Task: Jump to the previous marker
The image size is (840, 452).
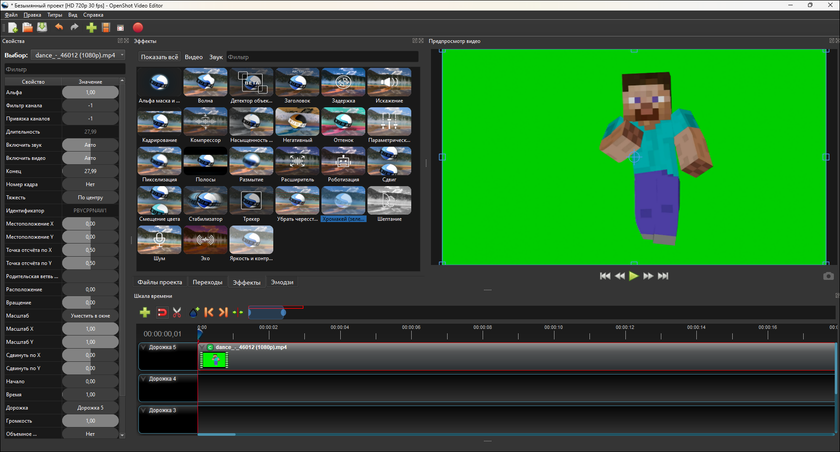Action: pos(209,312)
